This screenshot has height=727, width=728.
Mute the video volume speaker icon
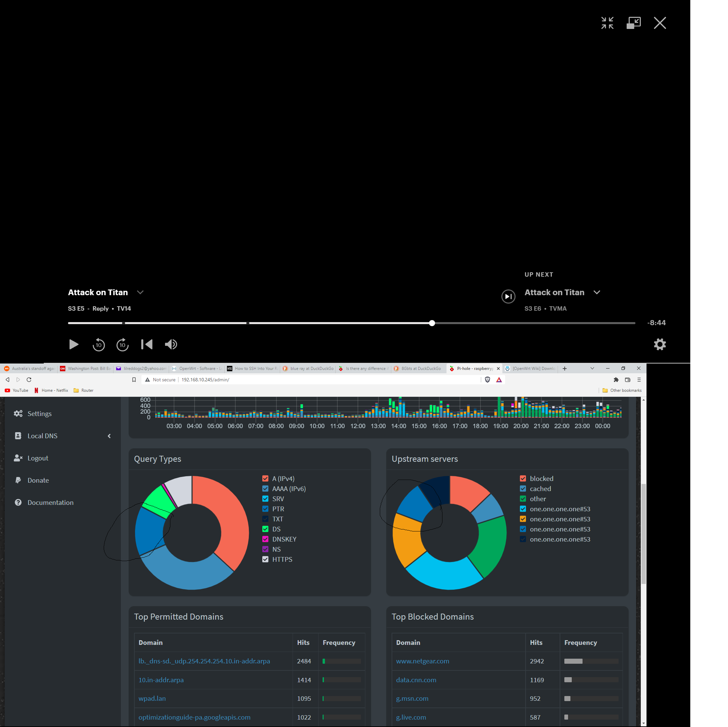171,344
